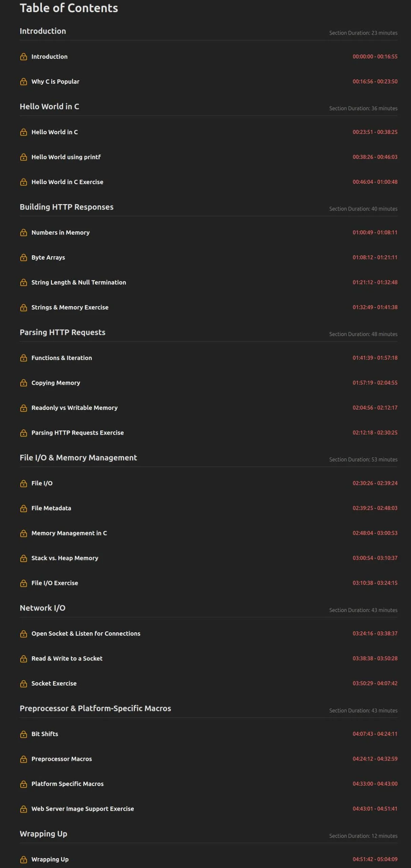Open the Stack vs. Heap Memory lesson

[65, 558]
